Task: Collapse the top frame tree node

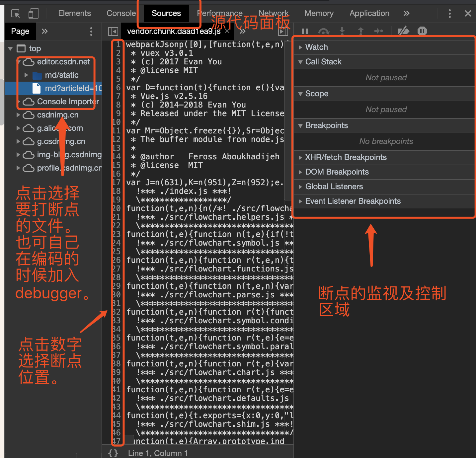Action: click(x=10, y=49)
